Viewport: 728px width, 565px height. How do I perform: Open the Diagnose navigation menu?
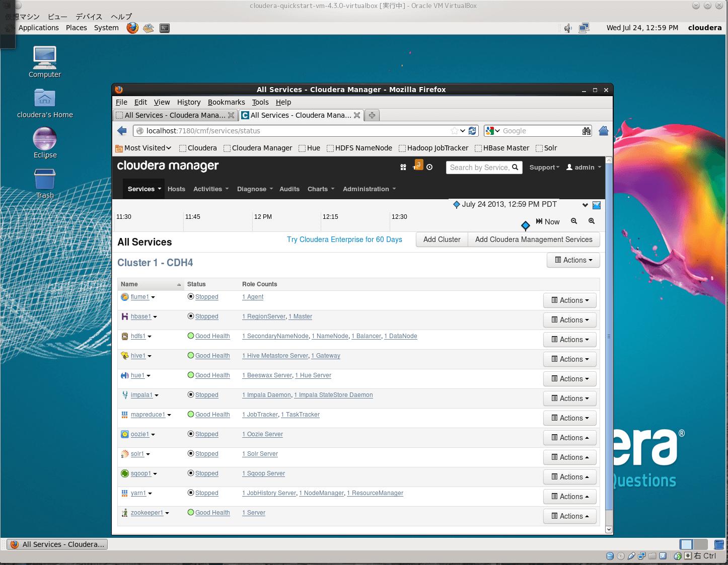[255, 189]
